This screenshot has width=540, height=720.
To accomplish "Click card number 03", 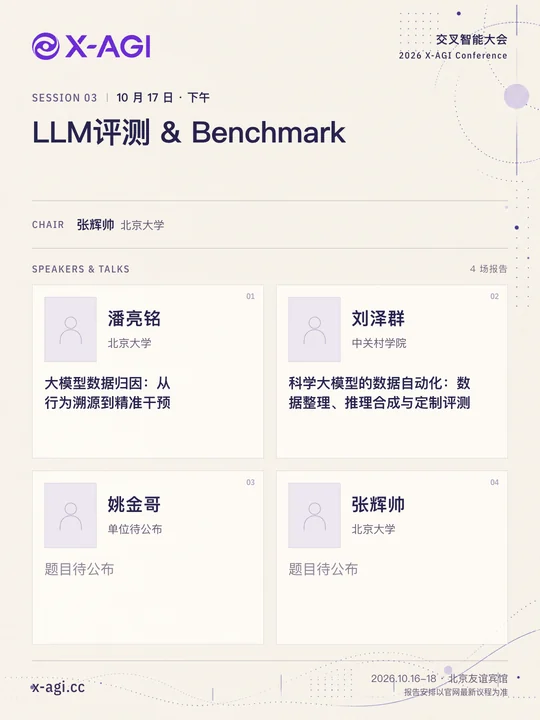I will 250,483.
